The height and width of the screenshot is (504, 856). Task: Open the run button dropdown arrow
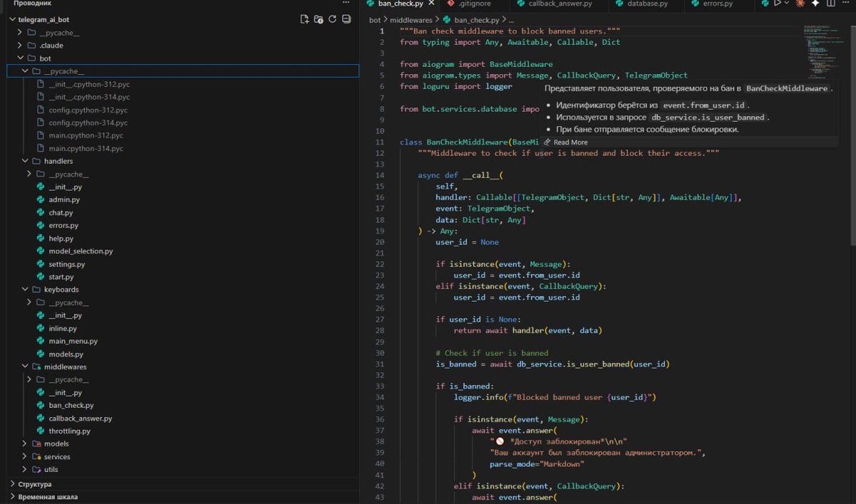(787, 4)
